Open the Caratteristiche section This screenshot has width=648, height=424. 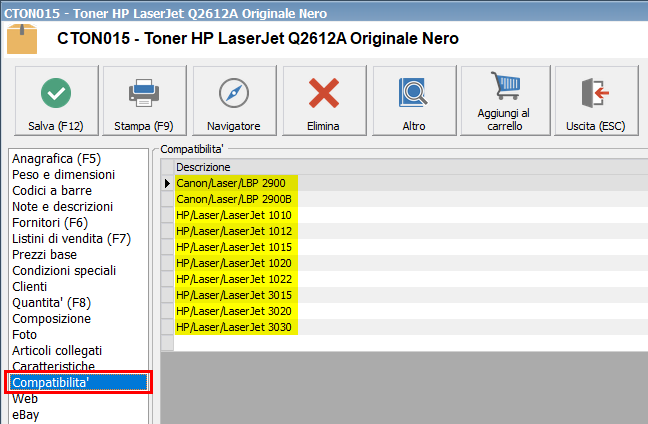[53, 366]
